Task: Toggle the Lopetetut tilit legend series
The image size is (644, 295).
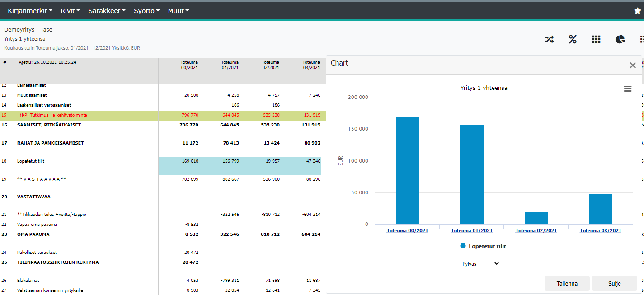Action: click(x=483, y=246)
